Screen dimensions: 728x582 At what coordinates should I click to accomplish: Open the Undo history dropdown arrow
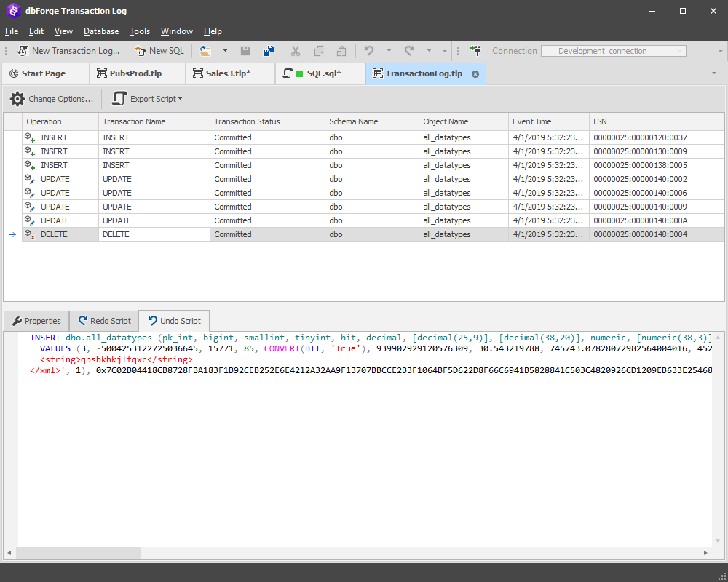coord(389,51)
